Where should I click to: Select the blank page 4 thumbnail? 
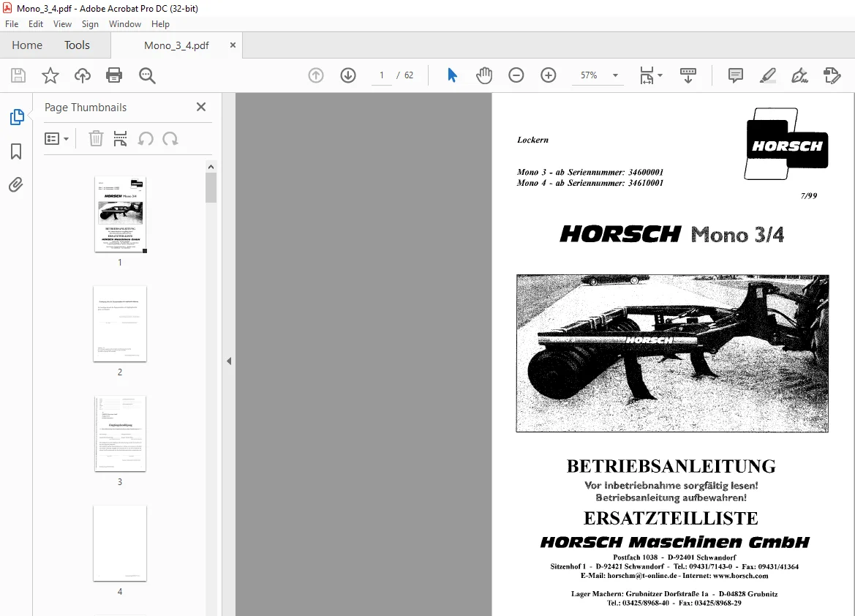coord(120,543)
